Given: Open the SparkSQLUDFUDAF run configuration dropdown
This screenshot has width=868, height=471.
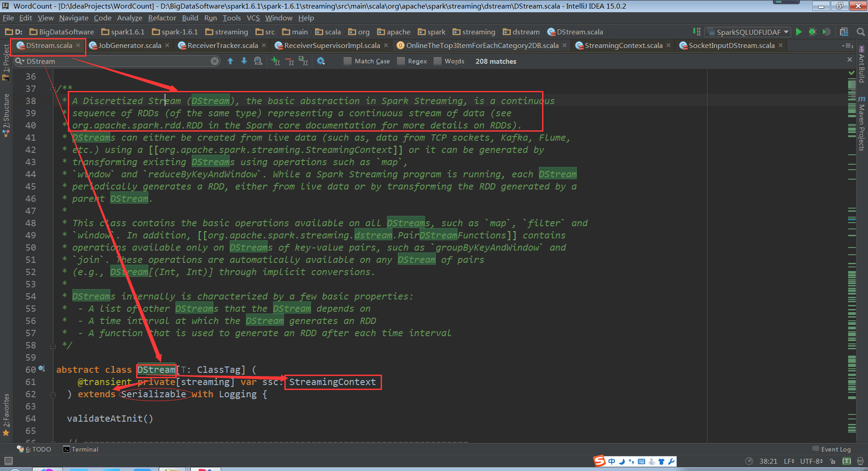Looking at the screenshot, I should click(x=748, y=32).
